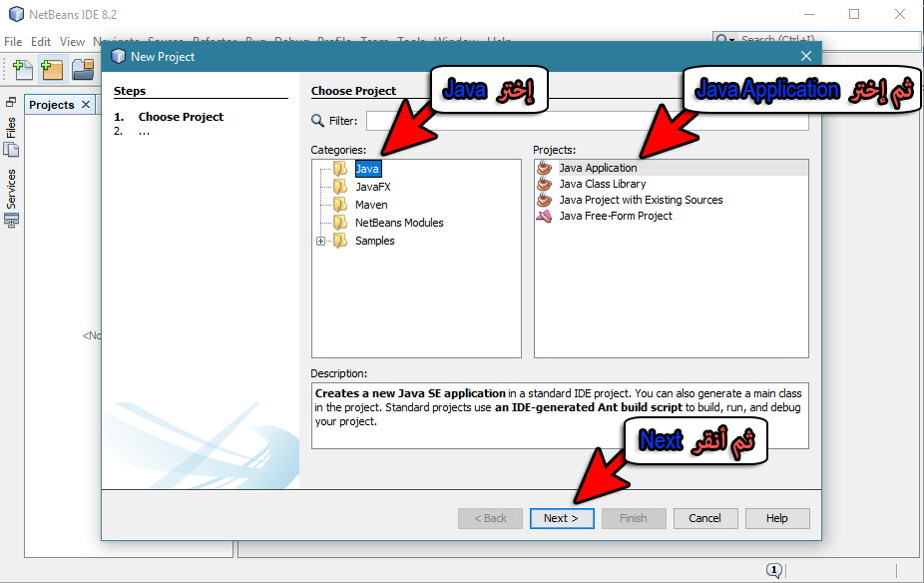Click the NetBeans cube icon in the New Project title bar

pyautogui.click(x=119, y=56)
